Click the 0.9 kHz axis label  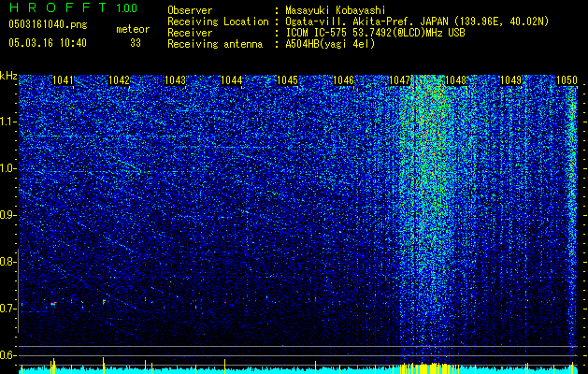point(7,215)
